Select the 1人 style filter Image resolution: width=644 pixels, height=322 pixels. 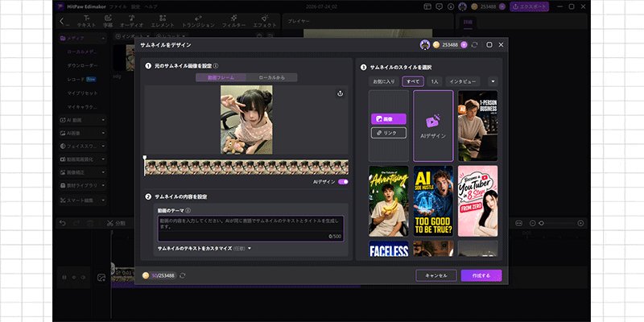point(435,81)
